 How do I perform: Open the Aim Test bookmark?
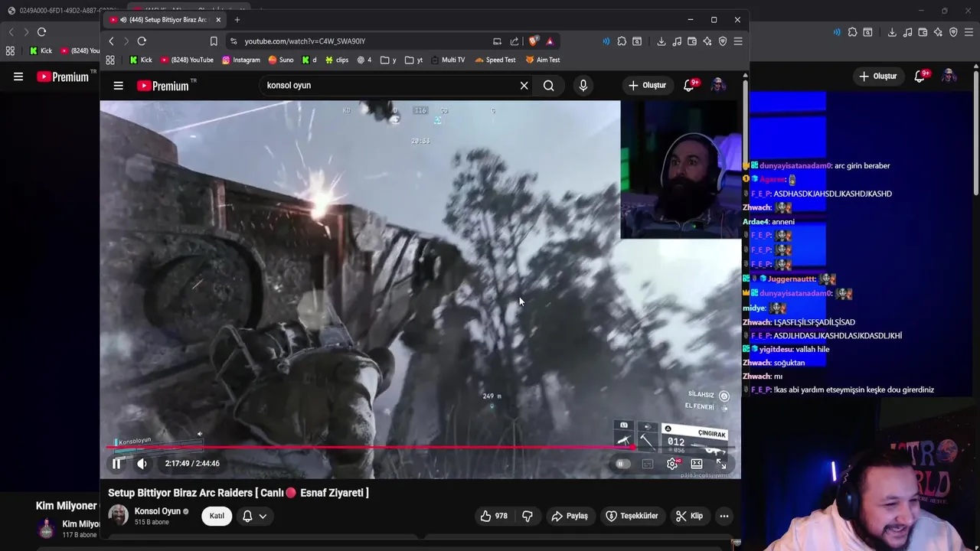click(x=542, y=60)
